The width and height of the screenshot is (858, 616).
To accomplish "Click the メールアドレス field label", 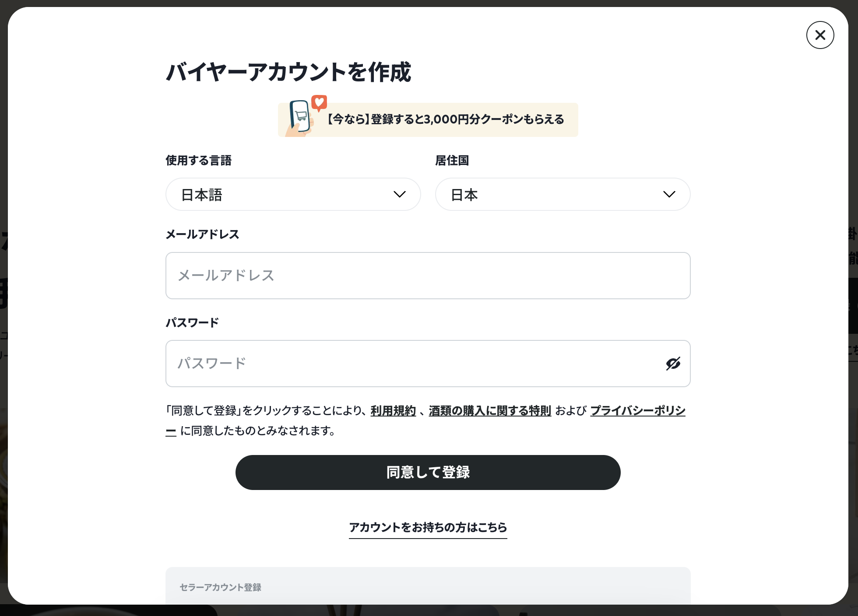I will point(202,234).
